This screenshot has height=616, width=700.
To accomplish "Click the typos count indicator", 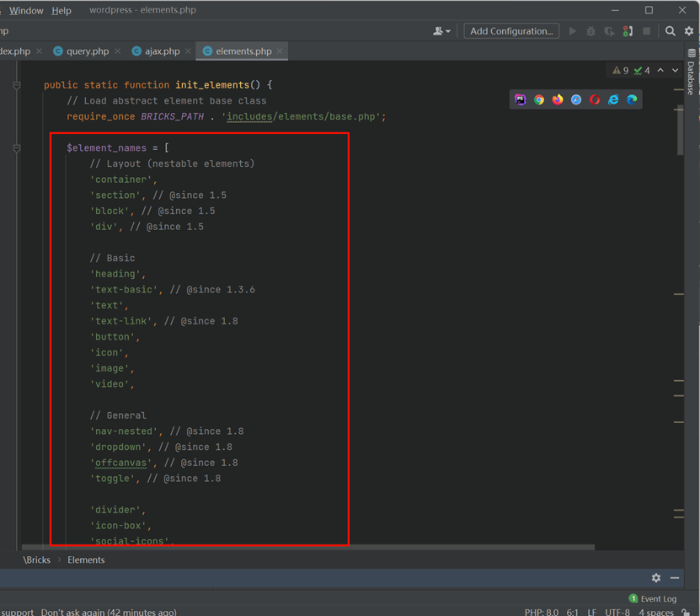I will pos(642,71).
